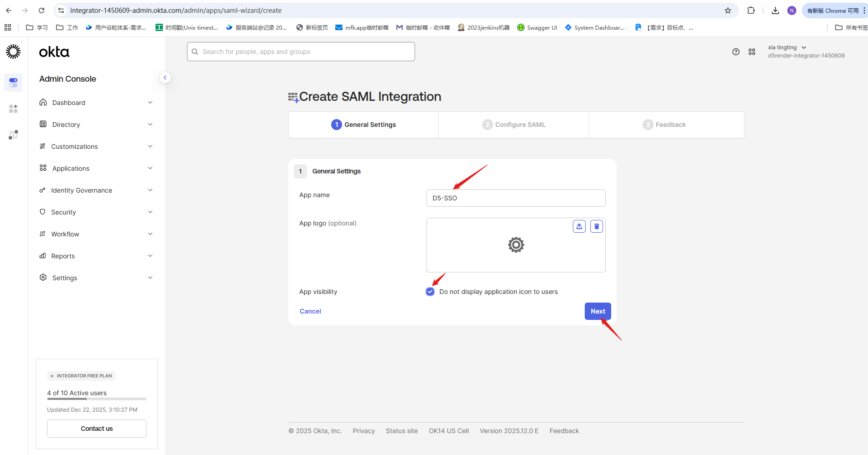Click the browser downloads icon
Image resolution: width=868 pixels, height=455 pixels.
(x=775, y=10)
